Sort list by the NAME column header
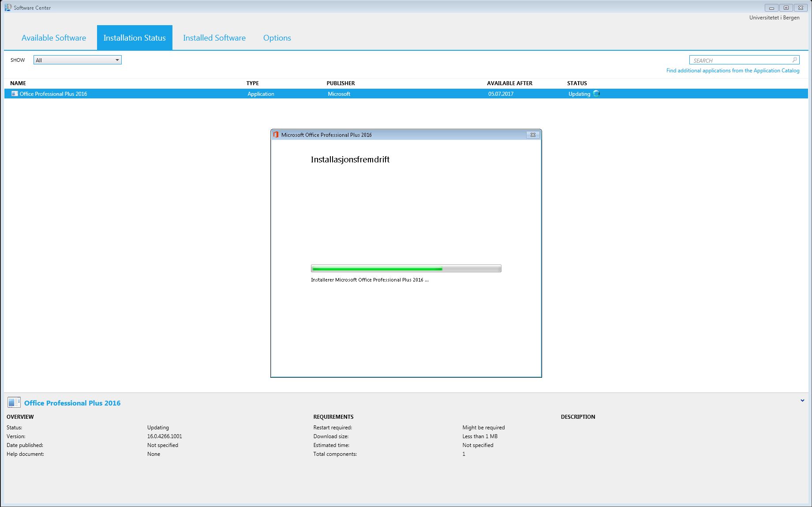Screen dimensions: 812x507 18,83
